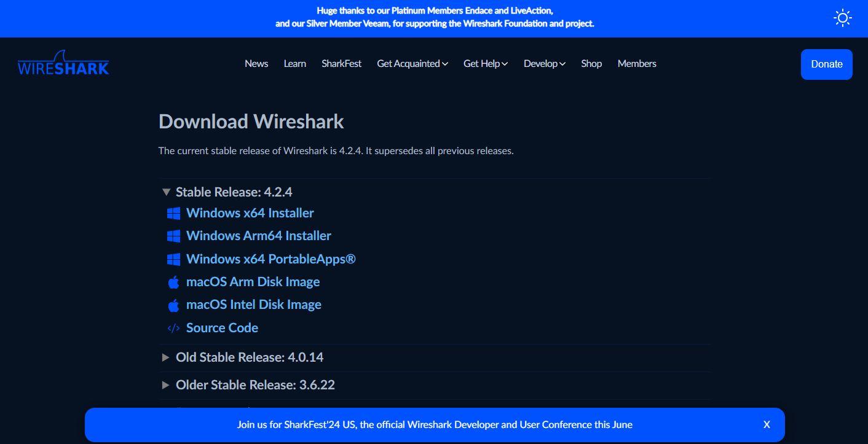
Task: Click Windows logo beside Arm64 Installer
Action: [x=173, y=236]
